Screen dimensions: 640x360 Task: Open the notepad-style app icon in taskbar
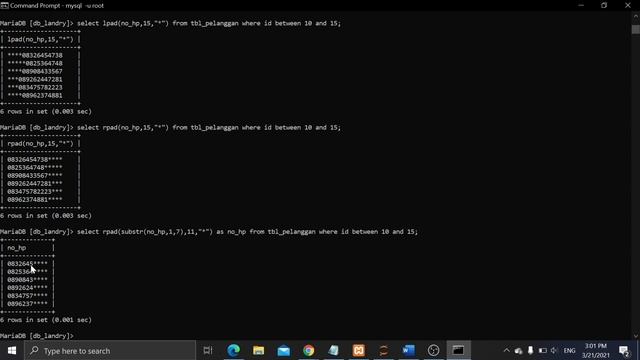(x=333, y=350)
